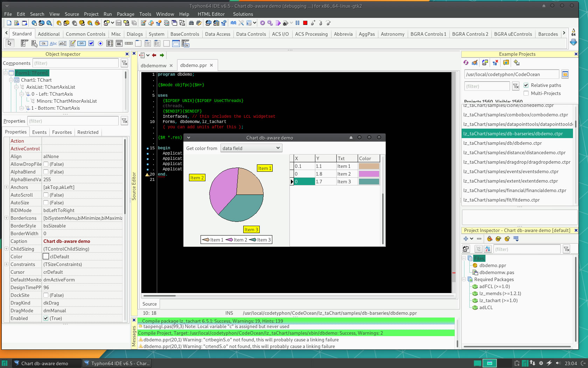
Task: Click the pink color cell for Item 2
Action: click(369, 174)
